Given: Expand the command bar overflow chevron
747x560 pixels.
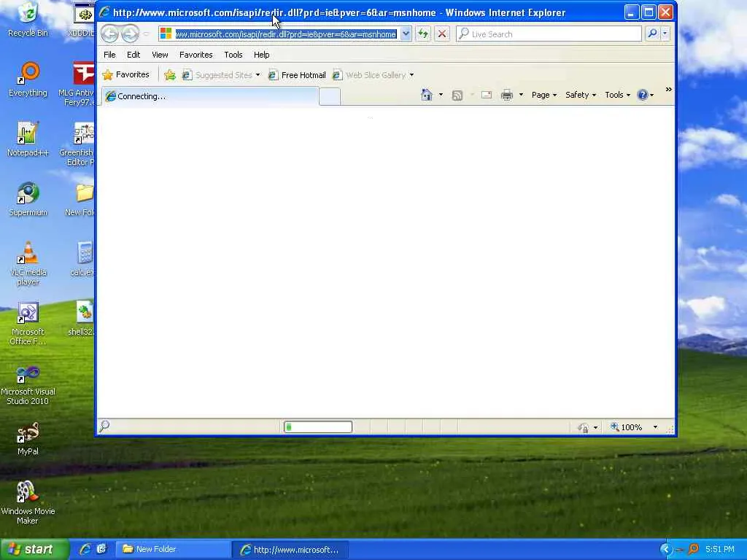Looking at the screenshot, I should click(668, 90).
